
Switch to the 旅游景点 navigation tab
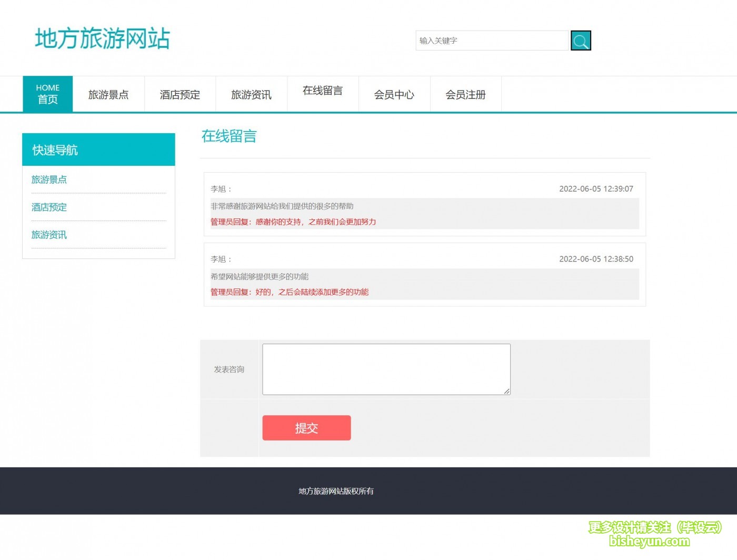[108, 94]
